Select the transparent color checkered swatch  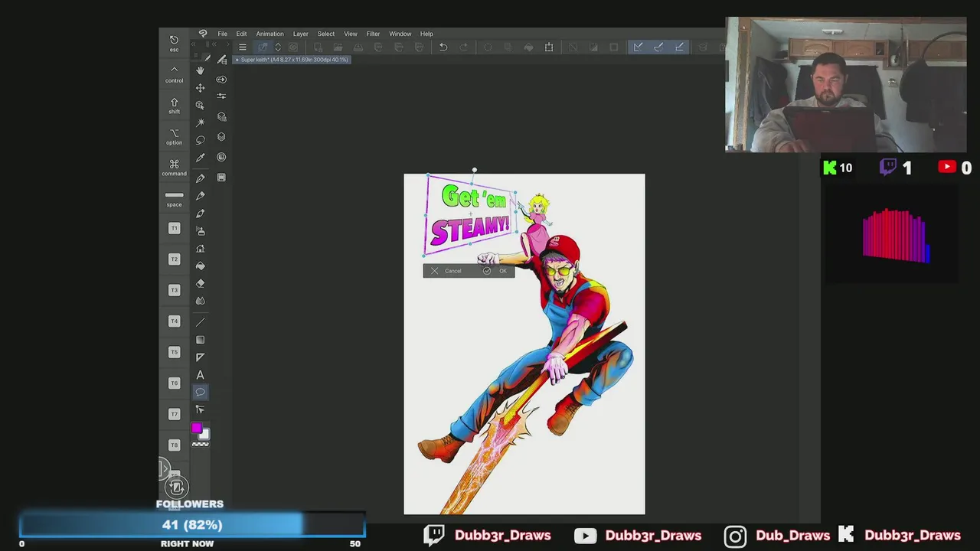(x=200, y=444)
